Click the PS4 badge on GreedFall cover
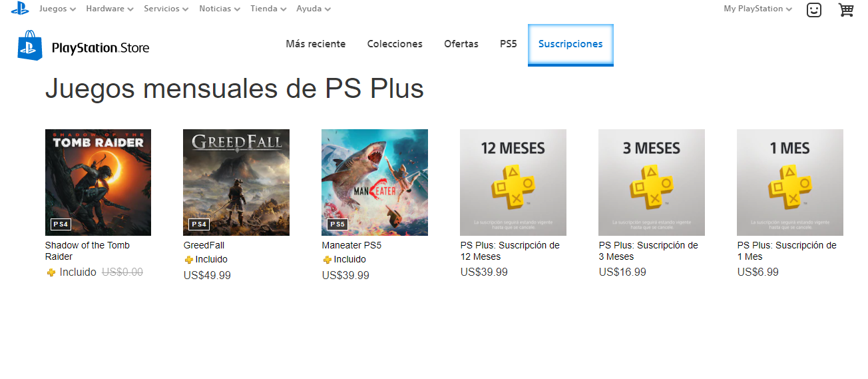 coord(199,224)
